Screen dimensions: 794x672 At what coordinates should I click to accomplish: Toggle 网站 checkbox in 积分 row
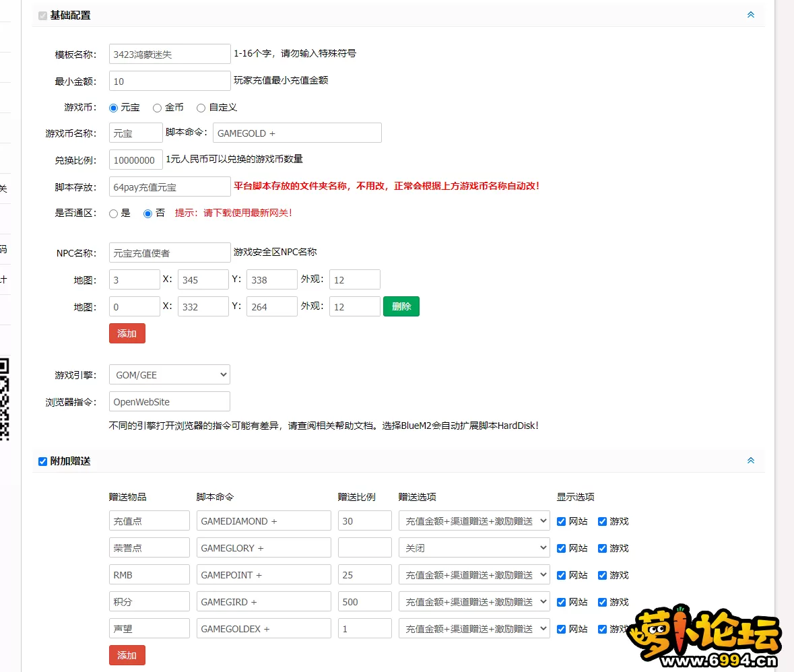click(561, 602)
